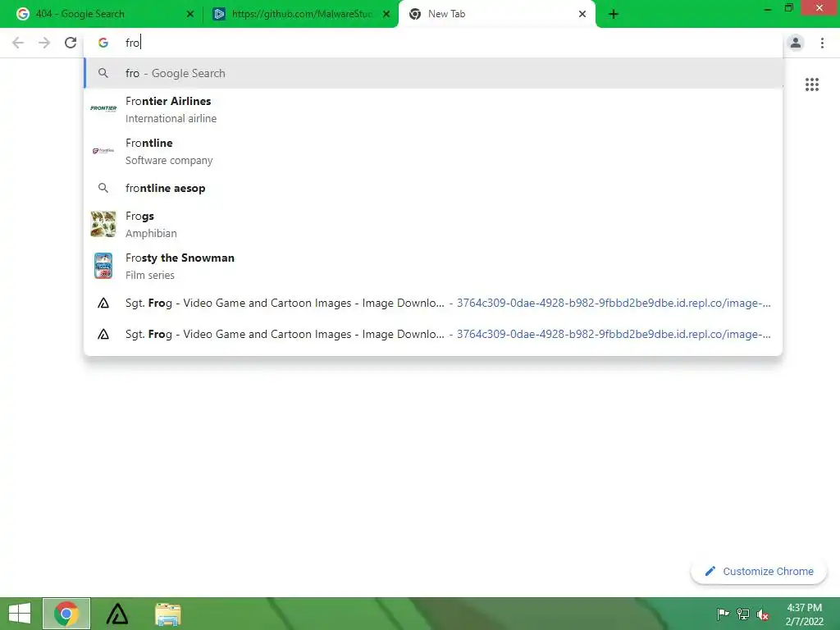Screen dimensions: 840x630
Task: Click the forward navigation arrow
Action: [x=44, y=43]
